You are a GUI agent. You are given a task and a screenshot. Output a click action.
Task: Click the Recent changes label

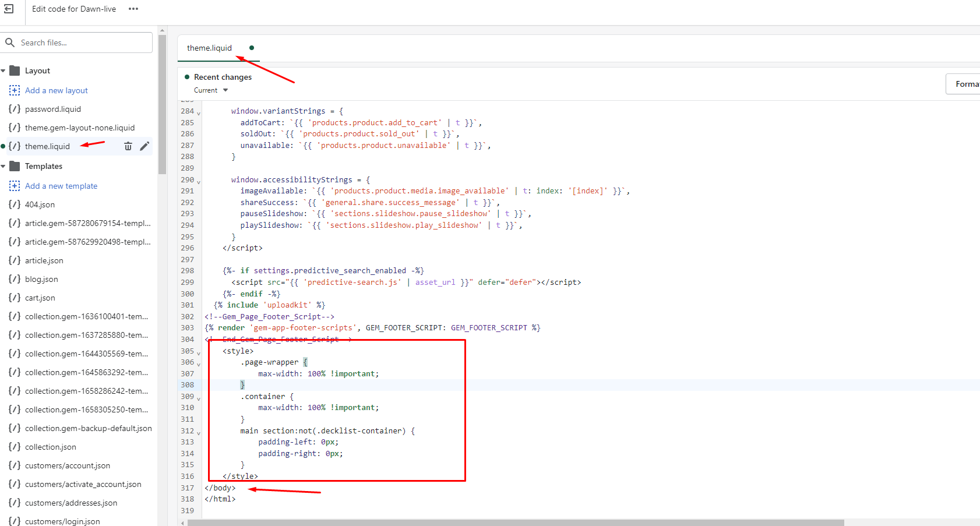pyautogui.click(x=223, y=77)
